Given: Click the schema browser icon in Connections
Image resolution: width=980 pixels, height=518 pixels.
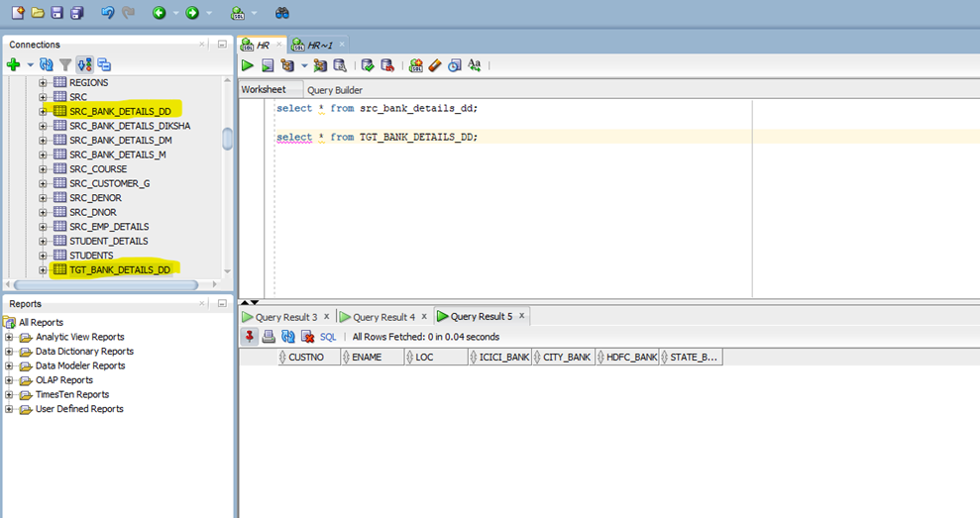Looking at the screenshot, I should [x=84, y=64].
